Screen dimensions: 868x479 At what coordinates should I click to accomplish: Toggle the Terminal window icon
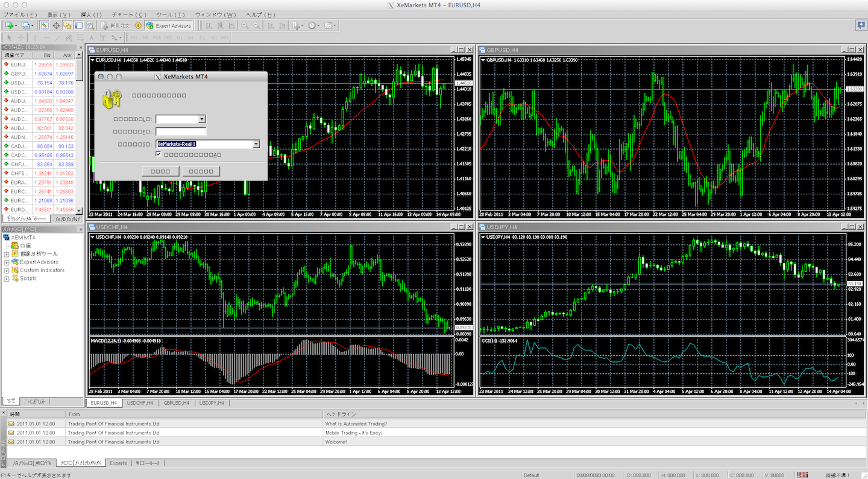point(78,25)
